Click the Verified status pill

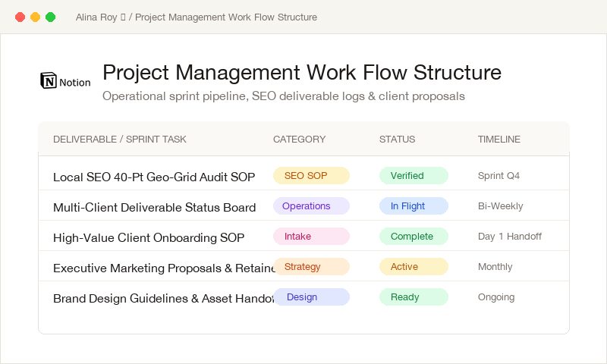[414, 176]
